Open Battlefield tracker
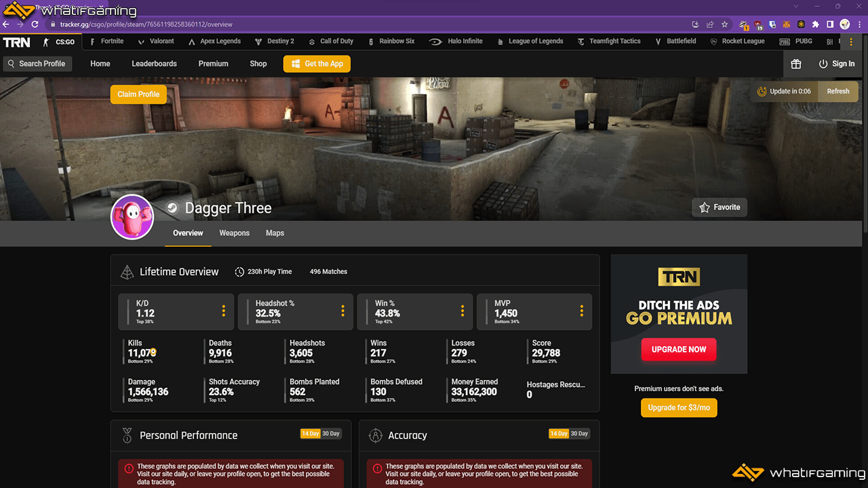The height and width of the screenshot is (488, 868). pyautogui.click(x=675, y=41)
